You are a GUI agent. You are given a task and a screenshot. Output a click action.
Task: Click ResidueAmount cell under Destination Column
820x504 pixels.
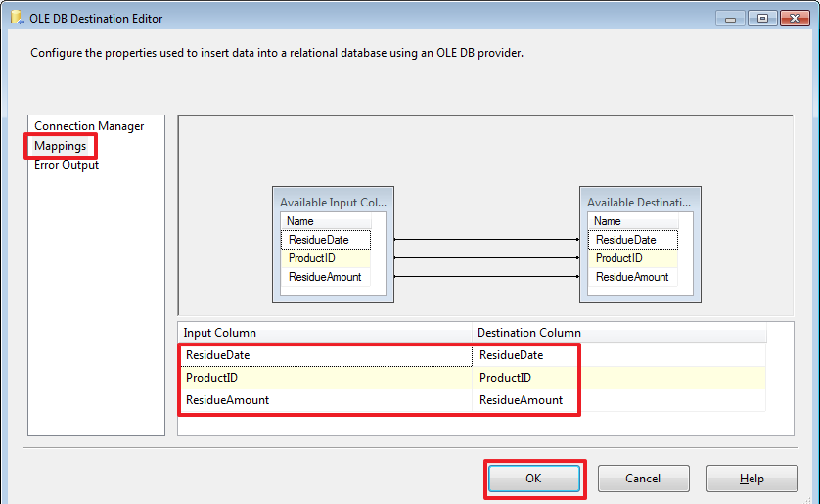pos(619,400)
